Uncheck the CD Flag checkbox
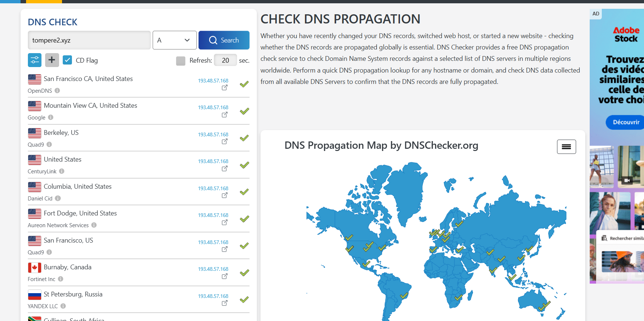The image size is (644, 321). [67, 60]
